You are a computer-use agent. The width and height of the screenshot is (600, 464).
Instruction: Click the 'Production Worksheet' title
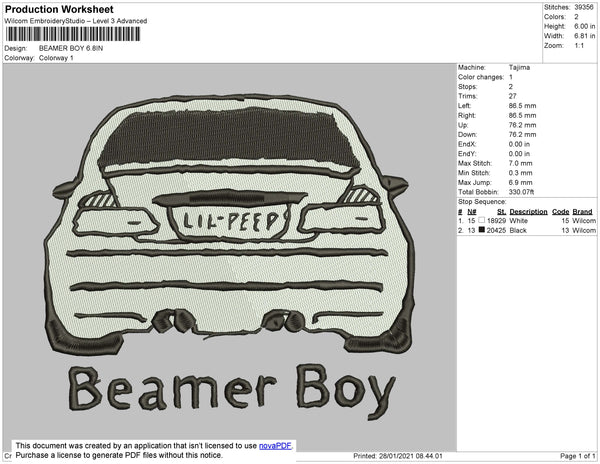coord(59,10)
